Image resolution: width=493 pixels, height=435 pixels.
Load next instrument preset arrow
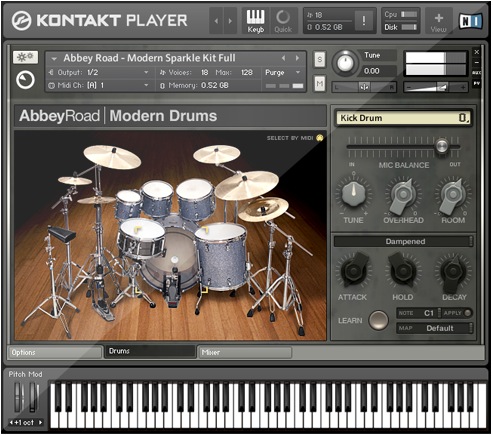(297, 58)
